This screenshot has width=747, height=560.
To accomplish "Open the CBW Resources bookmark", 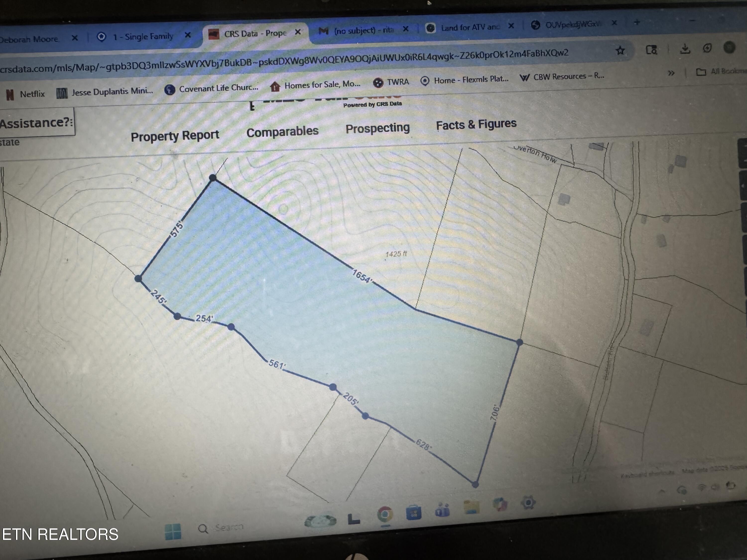I will pos(562,77).
